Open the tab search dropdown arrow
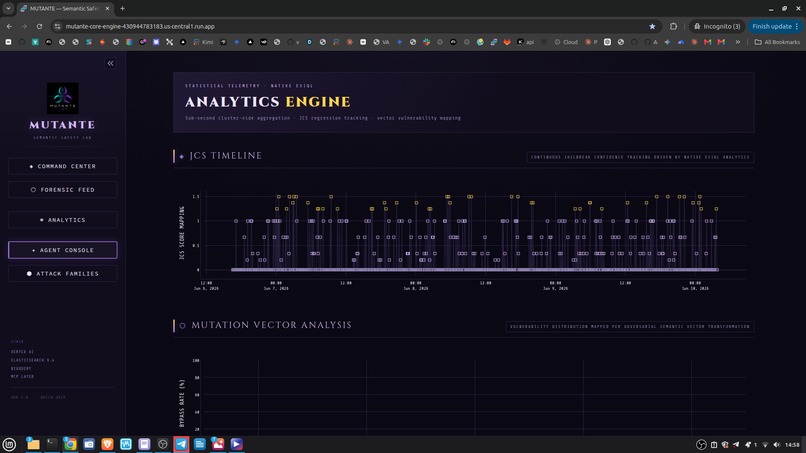Image resolution: width=806 pixels, height=453 pixels. click(8, 8)
